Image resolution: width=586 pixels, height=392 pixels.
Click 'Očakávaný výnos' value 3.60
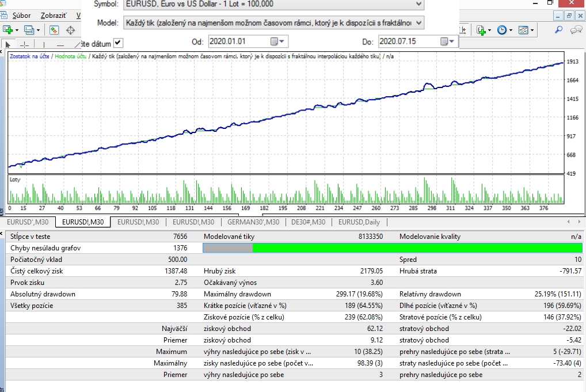[376, 283]
